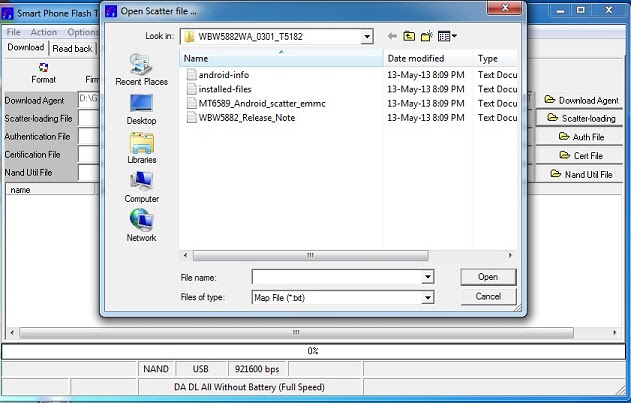This screenshot has height=403, width=631.
Task: Click the Cancel button
Action: (488, 297)
